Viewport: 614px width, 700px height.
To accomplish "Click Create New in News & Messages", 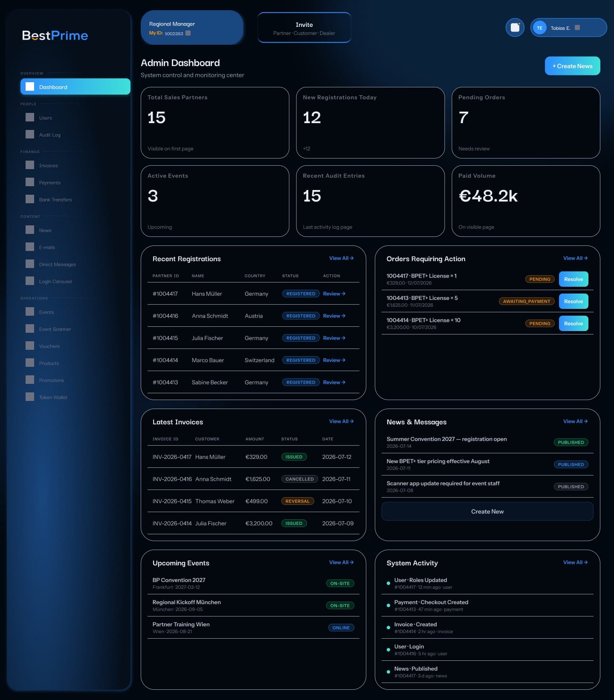I will click(487, 511).
